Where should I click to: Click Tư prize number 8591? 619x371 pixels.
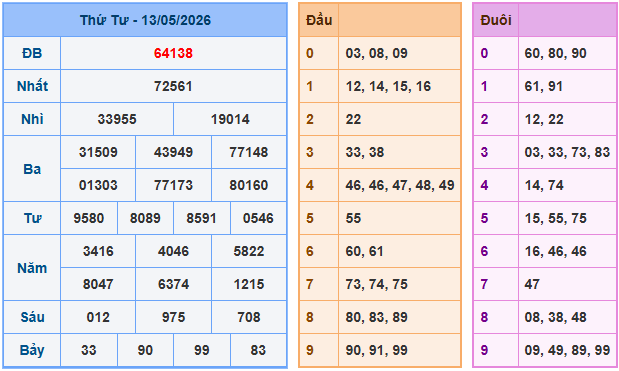click(x=201, y=218)
